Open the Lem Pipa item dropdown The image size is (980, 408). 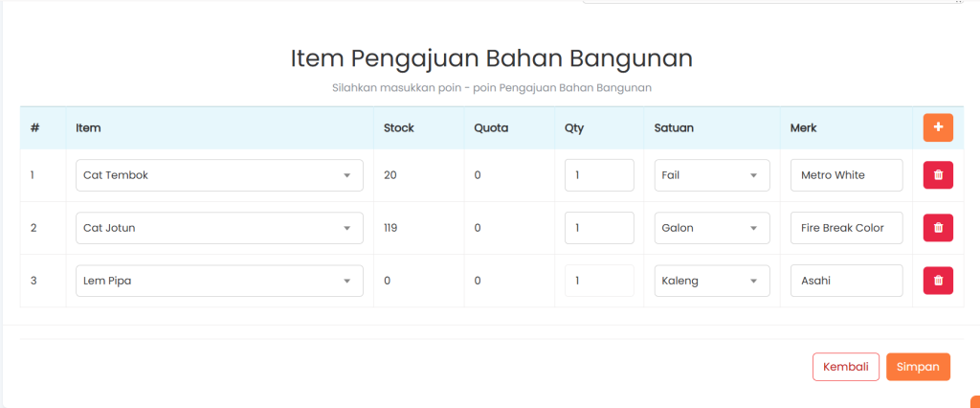(x=219, y=281)
